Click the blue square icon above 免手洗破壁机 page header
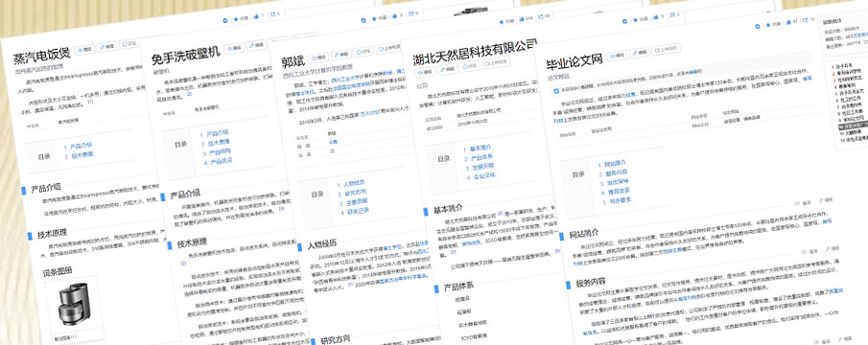 (364, 20)
